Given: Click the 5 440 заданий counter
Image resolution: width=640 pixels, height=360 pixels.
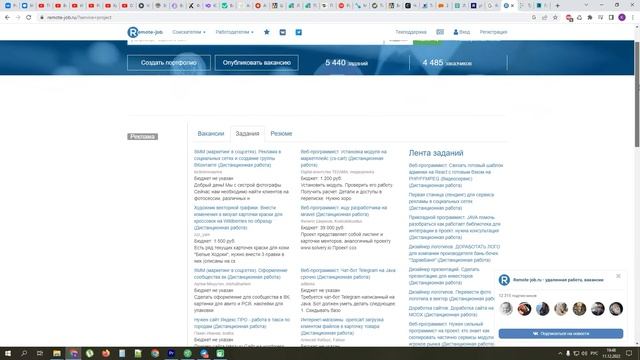Looking at the screenshot, I should pos(347,63).
